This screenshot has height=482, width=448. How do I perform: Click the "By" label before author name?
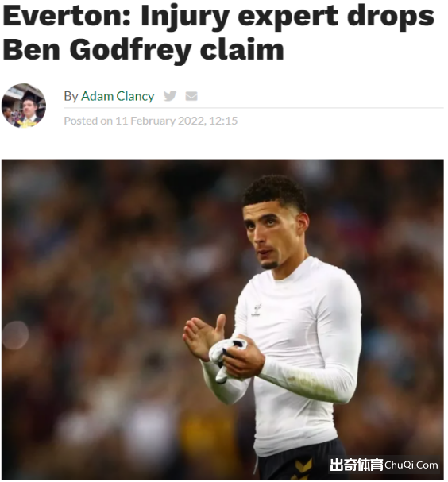point(71,97)
